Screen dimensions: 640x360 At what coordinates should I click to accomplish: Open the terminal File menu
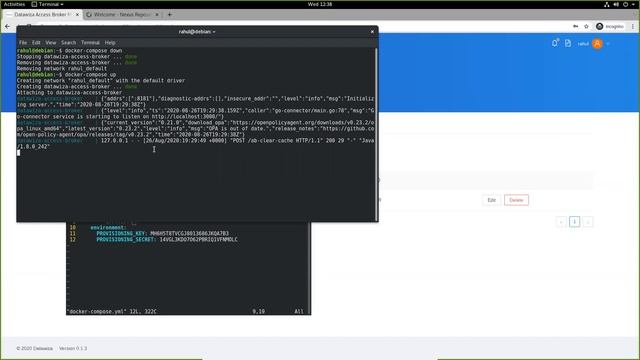pos(23,42)
